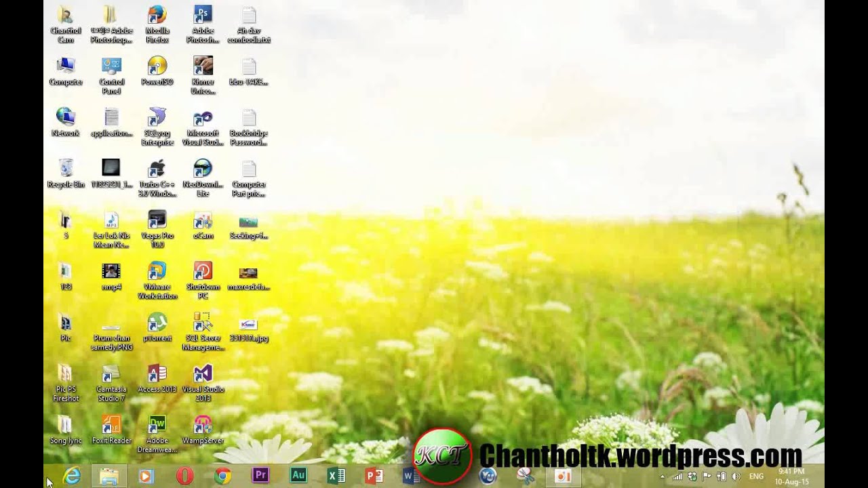Open File Explorer on the taskbar
The width and height of the screenshot is (868, 488).
click(108, 476)
